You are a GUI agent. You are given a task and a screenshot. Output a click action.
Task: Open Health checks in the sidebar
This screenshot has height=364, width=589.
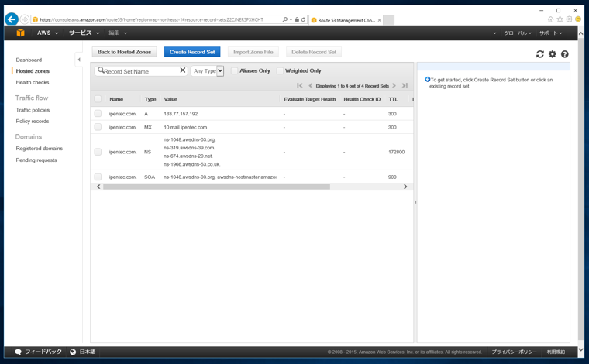pyautogui.click(x=33, y=82)
